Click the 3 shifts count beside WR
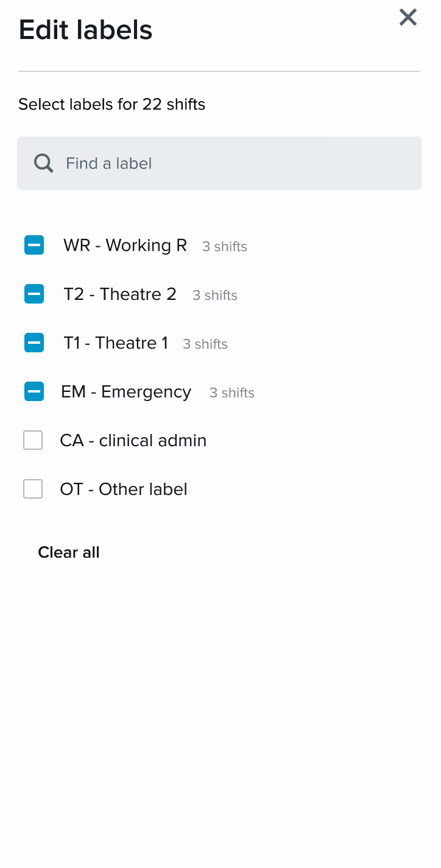This screenshot has height=868, width=441. (224, 246)
